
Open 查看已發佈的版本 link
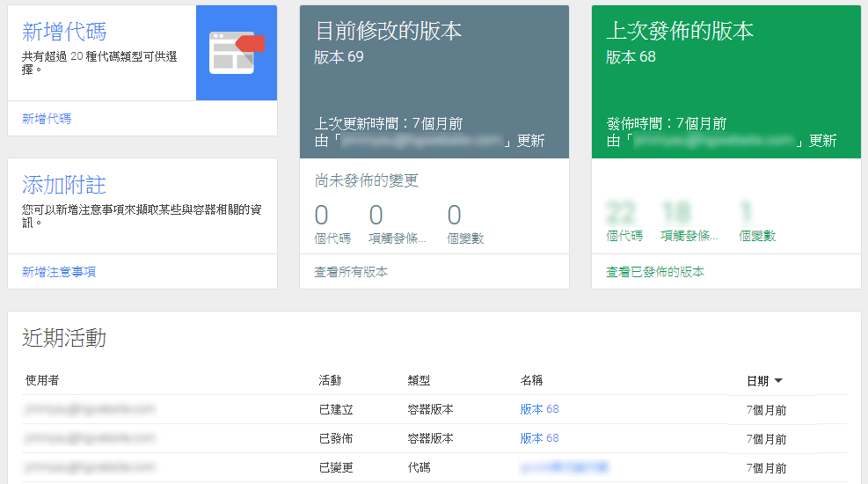coord(655,272)
